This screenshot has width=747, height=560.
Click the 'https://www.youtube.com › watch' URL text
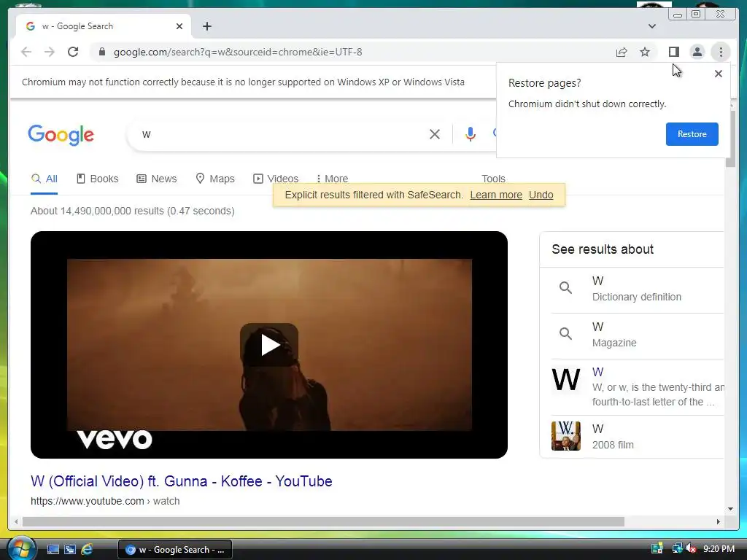[x=105, y=501]
